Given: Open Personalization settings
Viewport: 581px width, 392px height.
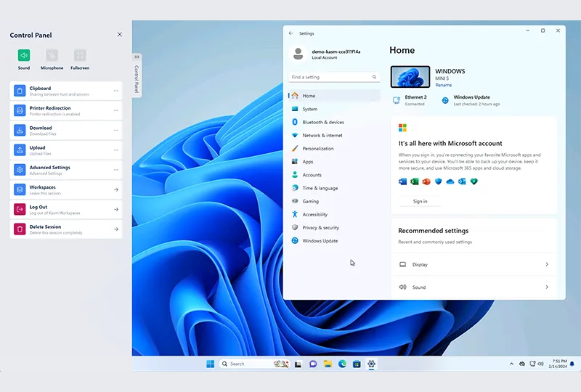Looking at the screenshot, I should tap(334, 148).
